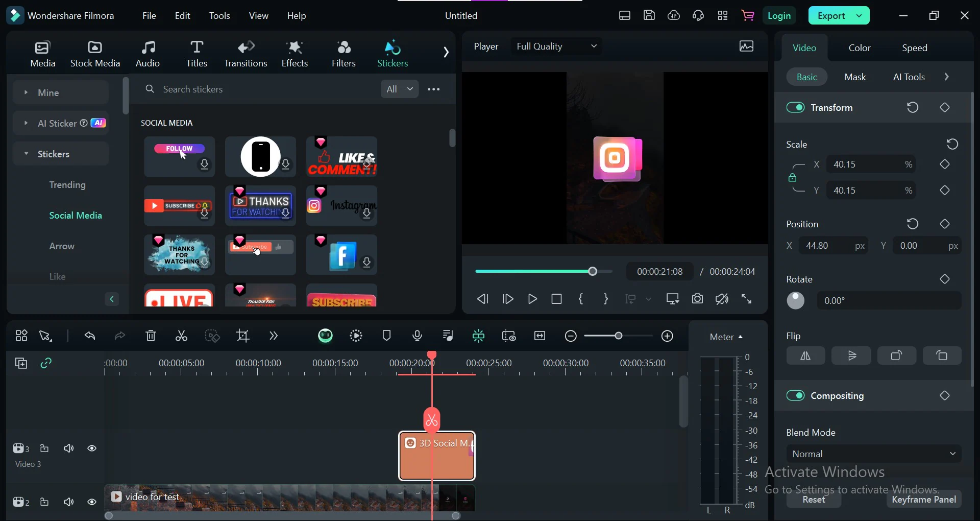
Task: Click the cloud upload icon
Action: point(674,15)
